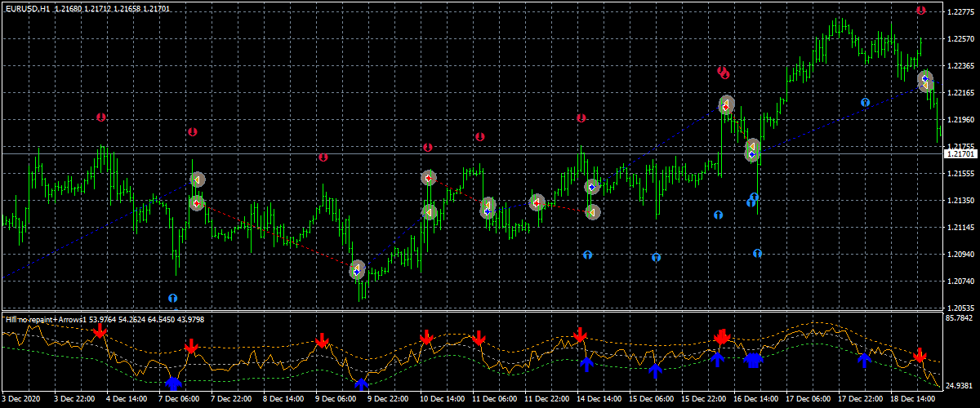The height and width of the screenshot is (408, 980).
Task: Click the red marker above the 4 Dec candles
Action: 101,118
